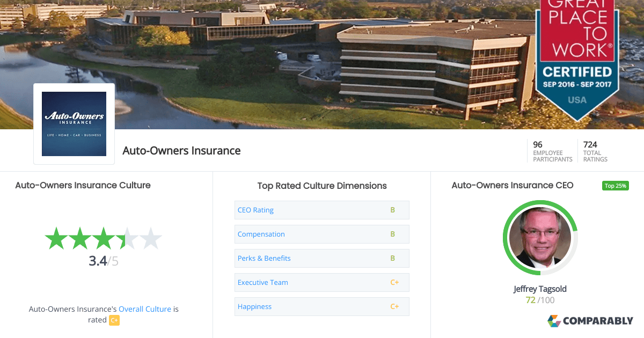644x338 pixels.
Task: Click the 96 Employee Participants stat
Action: pyautogui.click(x=552, y=151)
